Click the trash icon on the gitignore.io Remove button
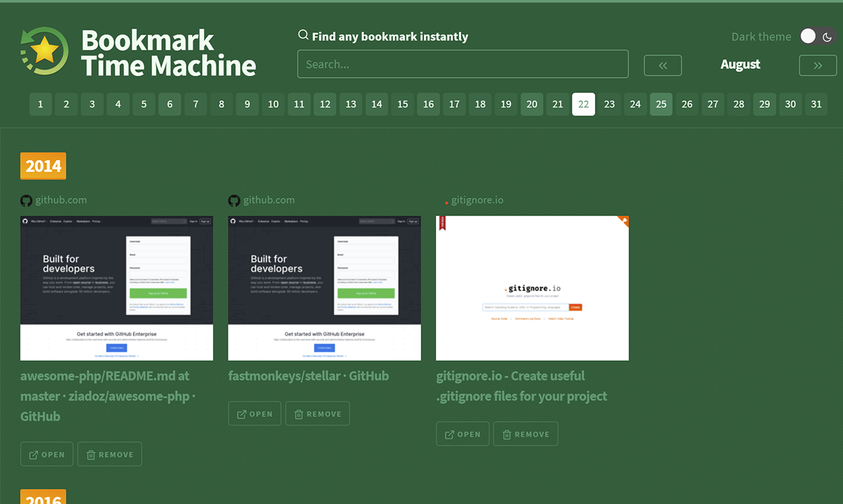843x504 pixels. [x=506, y=434]
